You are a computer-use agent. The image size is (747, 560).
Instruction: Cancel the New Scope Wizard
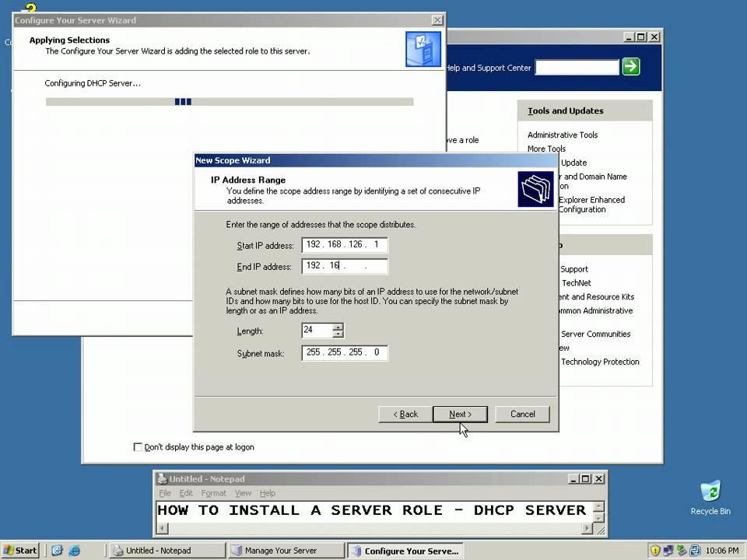523,415
